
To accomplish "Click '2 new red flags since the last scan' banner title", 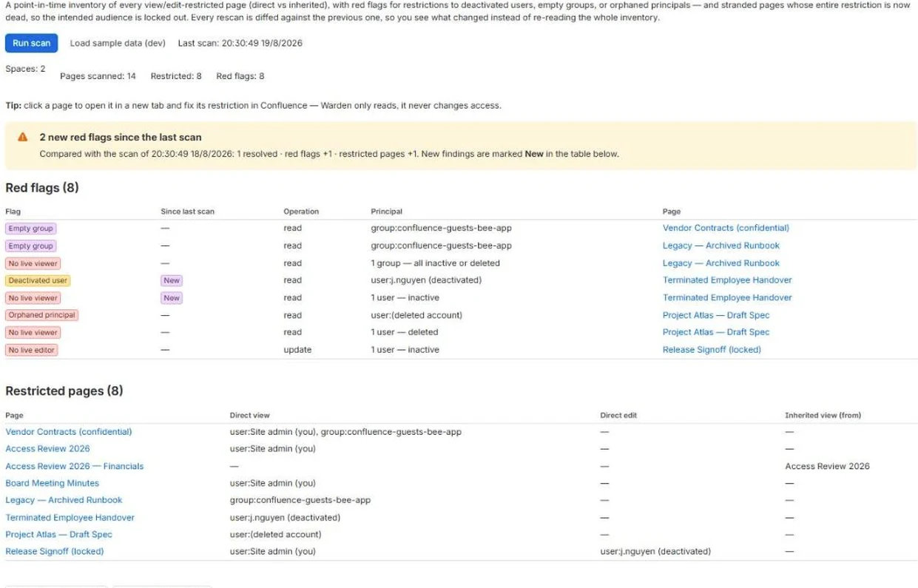I will point(121,138).
